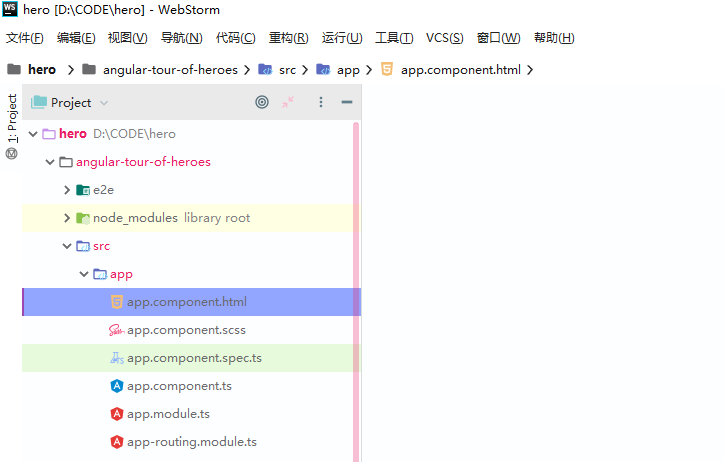Viewport: 724px width, 462px height.
Task: Open the 视图(V) menu
Action: click(127, 38)
